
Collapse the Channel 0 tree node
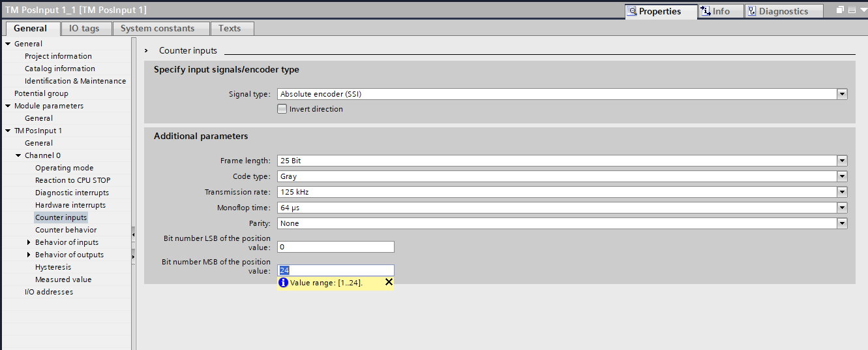tap(18, 155)
